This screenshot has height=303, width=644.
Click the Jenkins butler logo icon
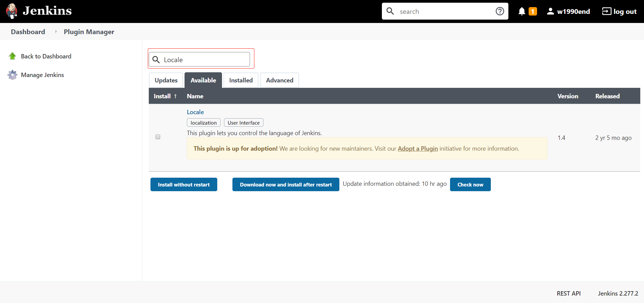click(12, 11)
